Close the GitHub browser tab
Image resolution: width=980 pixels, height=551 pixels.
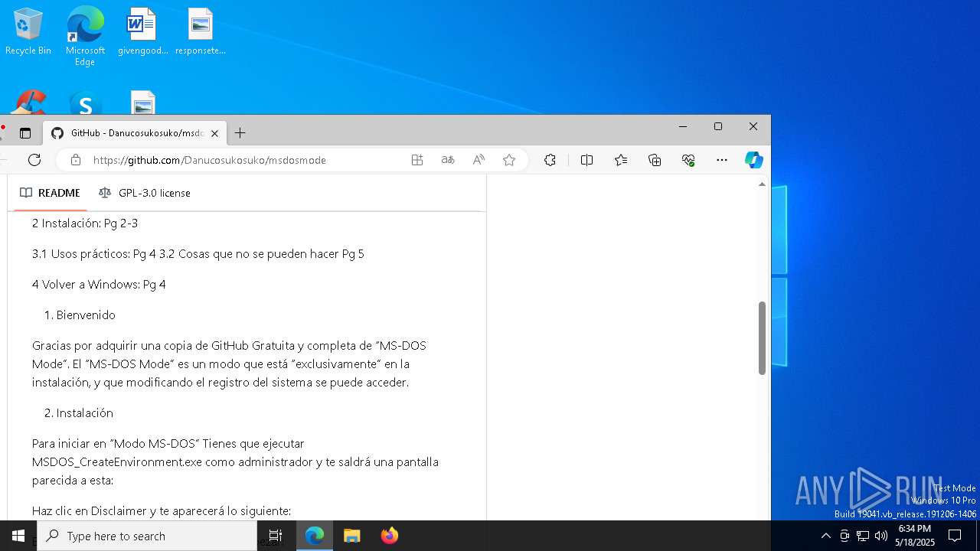pos(215,133)
